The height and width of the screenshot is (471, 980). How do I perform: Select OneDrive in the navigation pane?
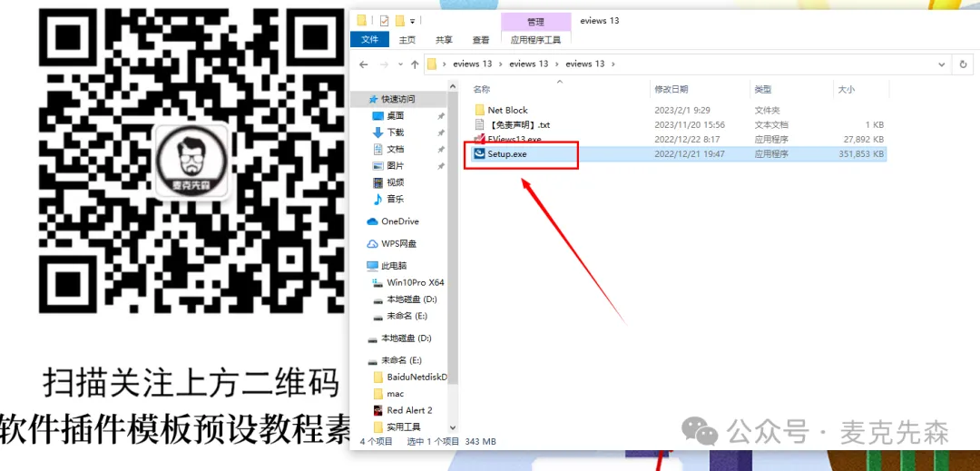pyautogui.click(x=400, y=221)
